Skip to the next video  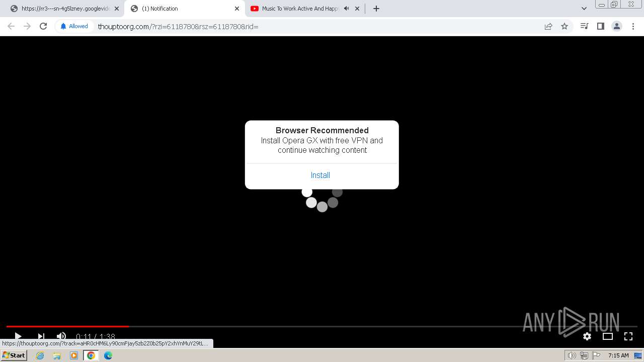click(x=41, y=336)
